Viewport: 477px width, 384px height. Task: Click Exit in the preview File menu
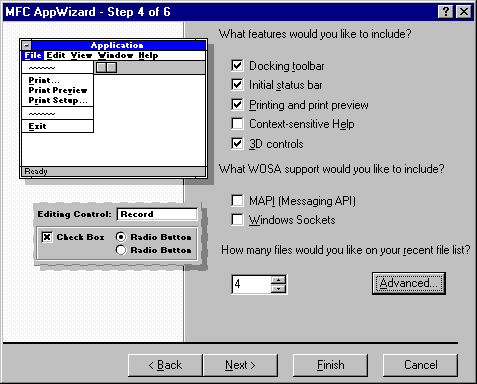[x=37, y=126]
